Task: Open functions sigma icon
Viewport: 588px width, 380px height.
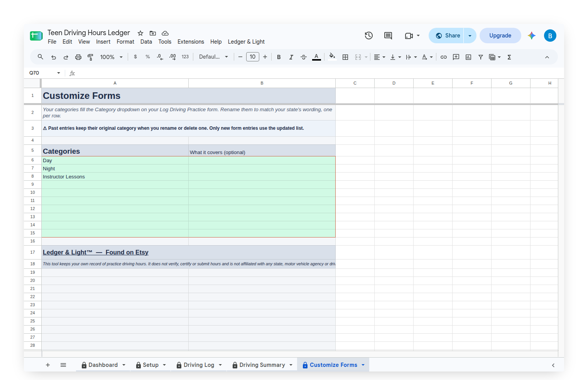Action: (509, 57)
